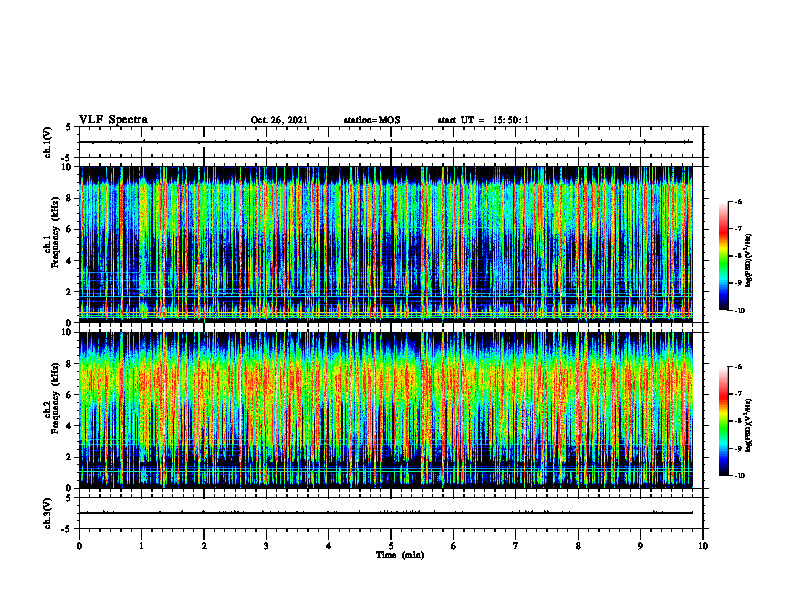Click the "VLF Spectra" title text
The height and width of the screenshot is (612, 792).
coord(113,119)
